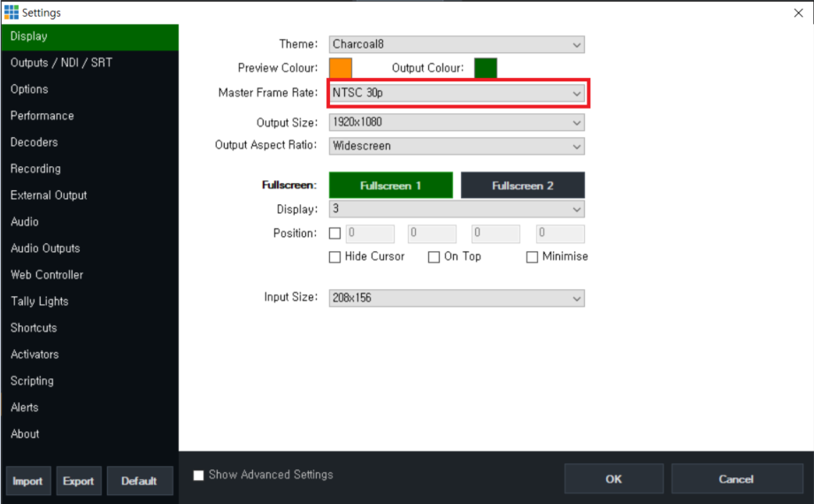
Task: Enable Show Advanced Settings checkbox
Action: coord(199,476)
